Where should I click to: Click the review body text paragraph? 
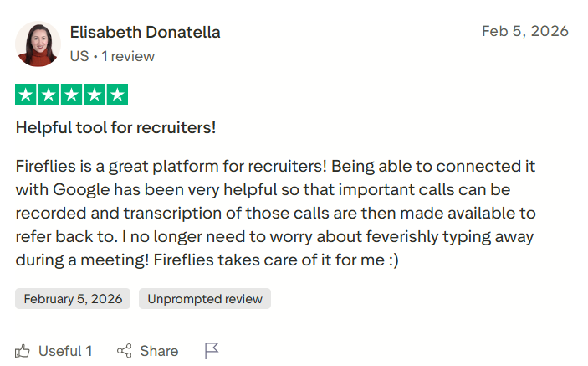[276, 213]
